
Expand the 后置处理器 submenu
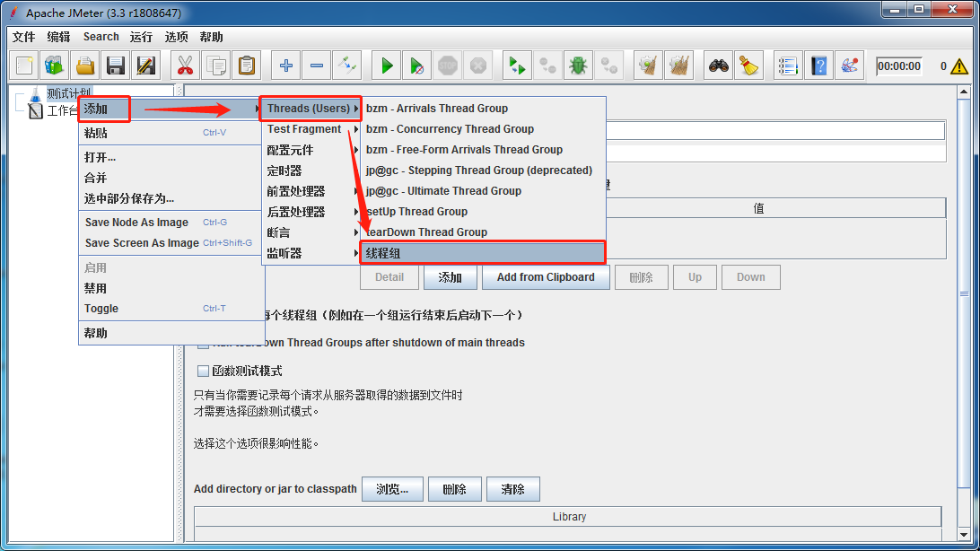(311, 212)
